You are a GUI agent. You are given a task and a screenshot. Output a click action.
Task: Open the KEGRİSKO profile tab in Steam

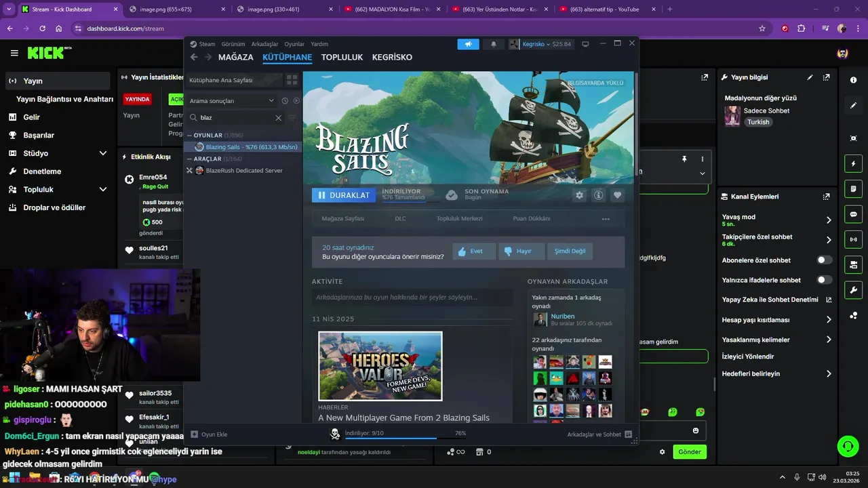(x=392, y=58)
